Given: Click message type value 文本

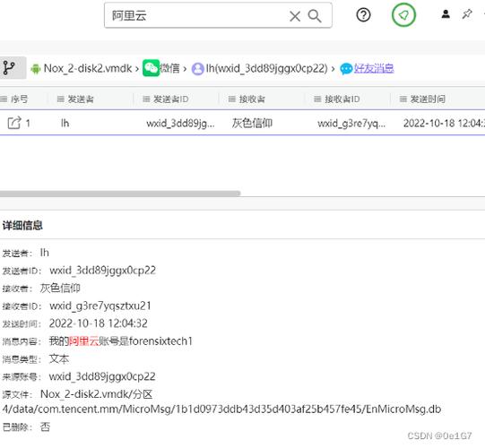Looking at the screenshot, I should 59,359.
